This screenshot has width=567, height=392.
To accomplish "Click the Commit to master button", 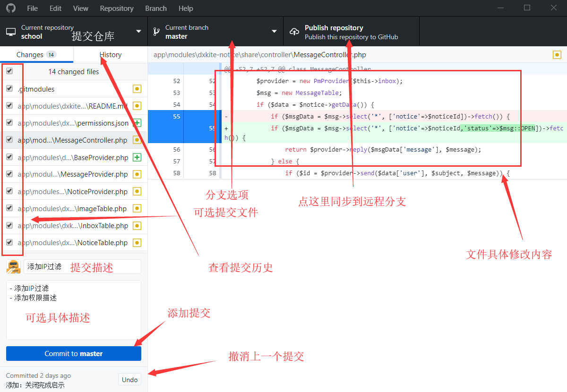I will click(74, 353).
